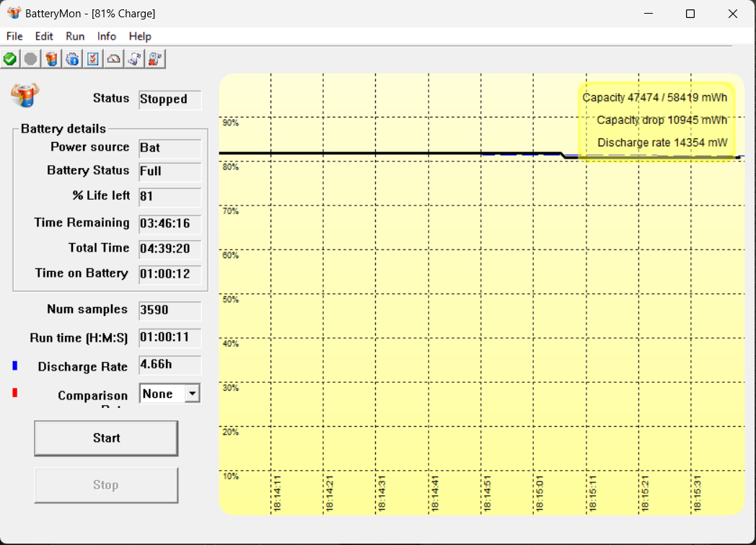Open battery information from the battery toolbar icon
The image size is (756, 545).
tap(51, 59)
